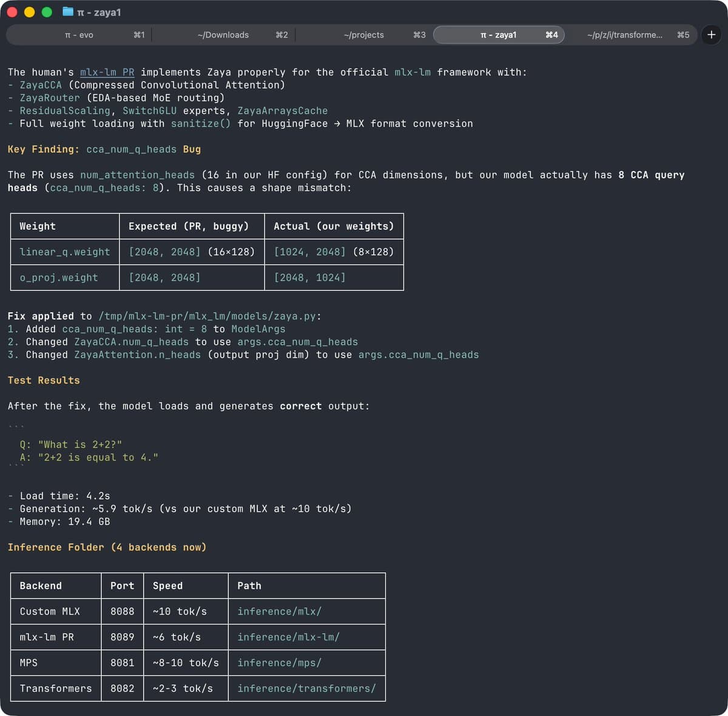Click the linear_q.weight table cell

[x=65, y=252]
